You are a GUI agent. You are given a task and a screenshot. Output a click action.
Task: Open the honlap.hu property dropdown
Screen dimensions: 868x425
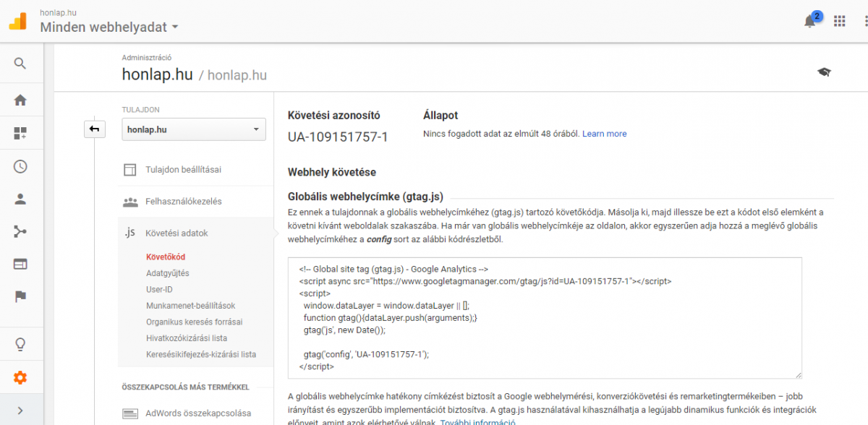coord(194,129)
